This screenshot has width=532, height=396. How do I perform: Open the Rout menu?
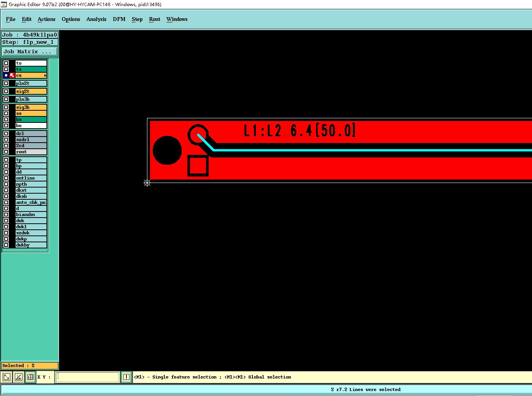(155, 19)
